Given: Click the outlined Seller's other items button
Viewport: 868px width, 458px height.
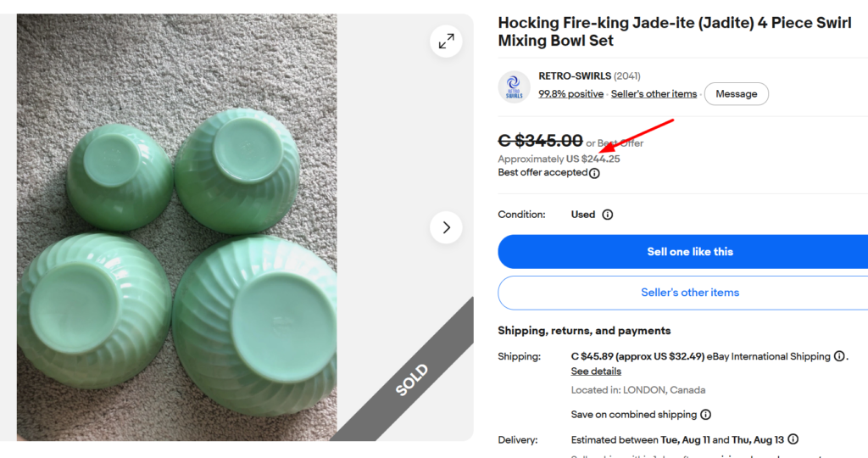Looking at the screenshot, I should click(683, 293).
